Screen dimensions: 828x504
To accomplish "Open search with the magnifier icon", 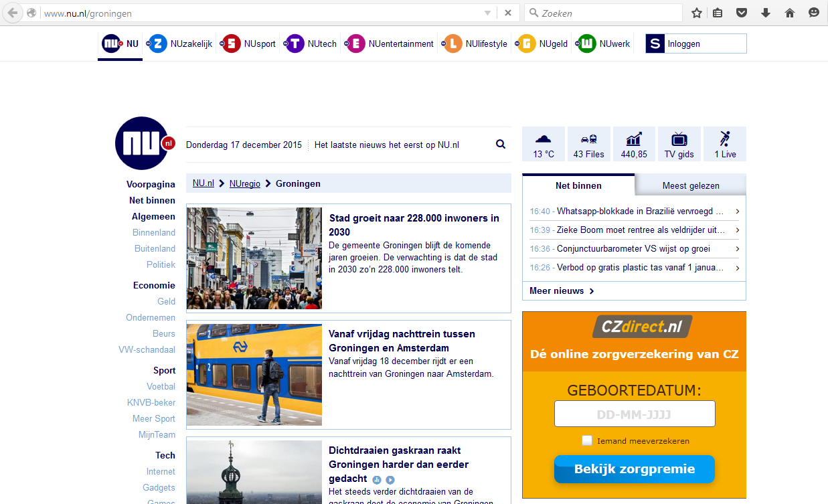I will [500, 144].
